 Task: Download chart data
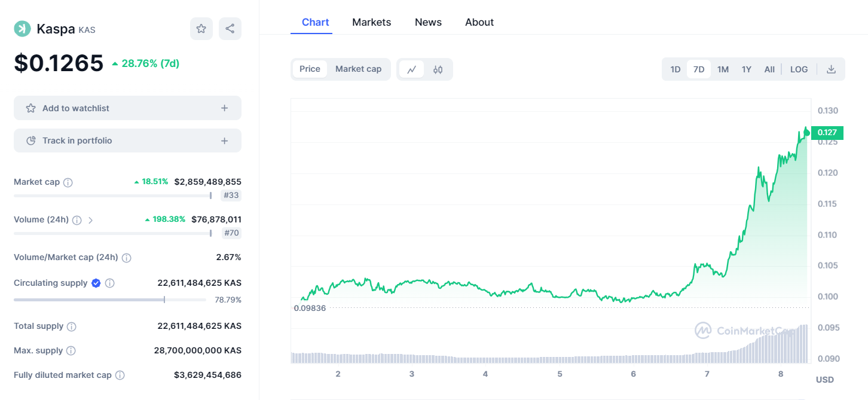click(x=831, y=69)
